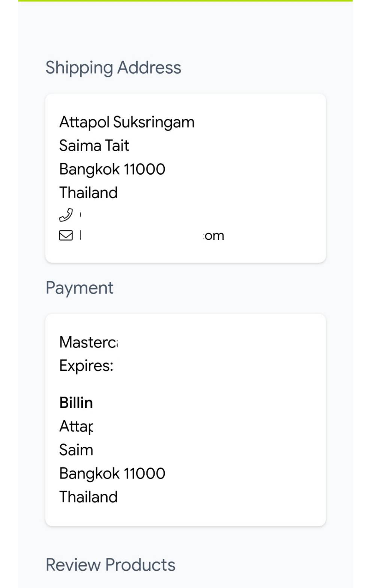
Task: Click the truncated Saim billing line
Action: click(x=76, y=450)
